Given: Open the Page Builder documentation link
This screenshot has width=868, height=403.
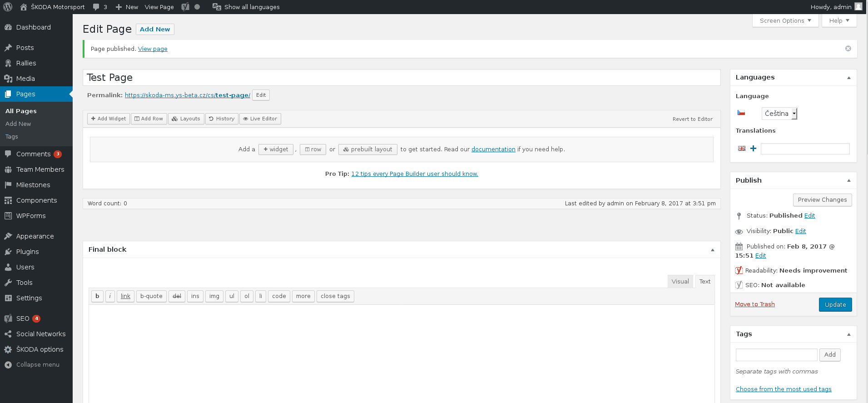Looking at the screenshot, I should tap(493, 149).
